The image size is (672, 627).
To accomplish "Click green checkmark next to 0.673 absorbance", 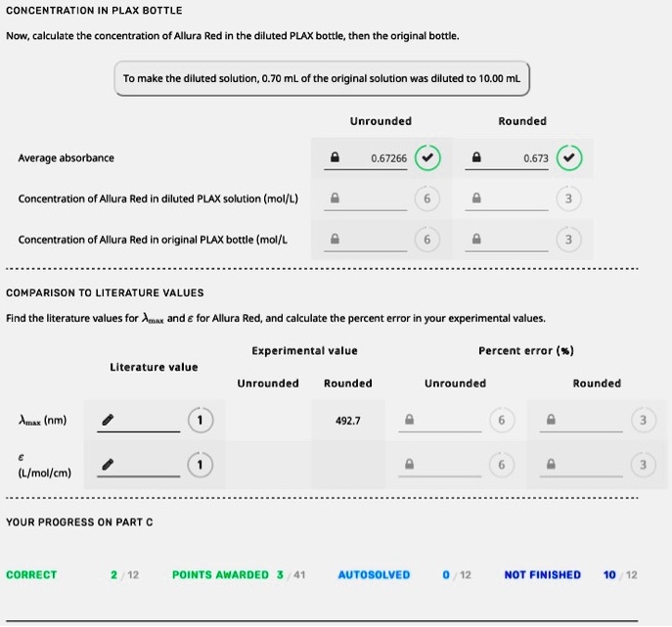I will coord(569,157).
